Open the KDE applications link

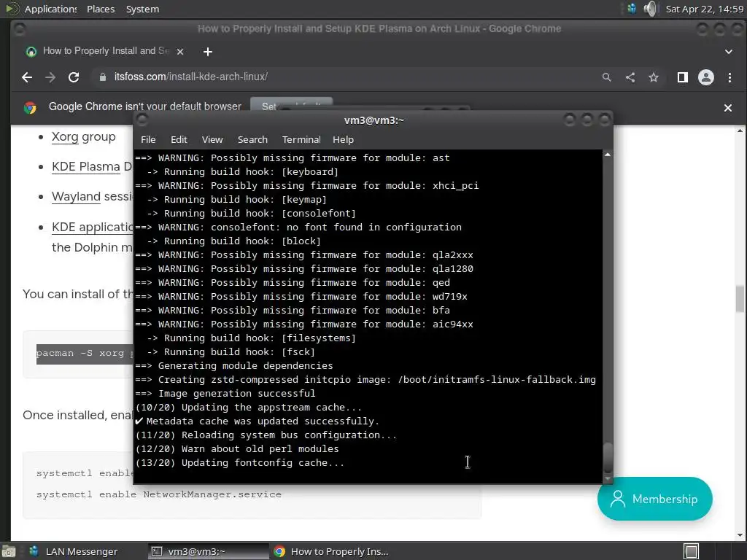coord(93,227)
